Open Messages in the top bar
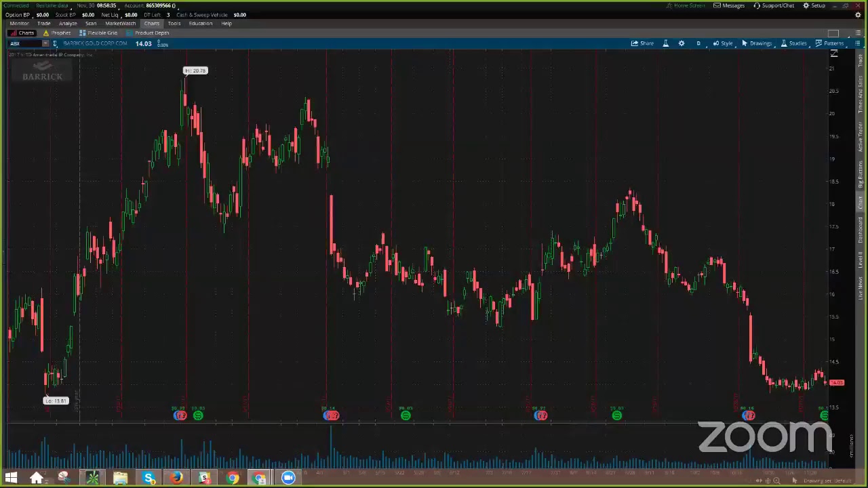Screen dimensions: 868x488 [x=729, y=5]
